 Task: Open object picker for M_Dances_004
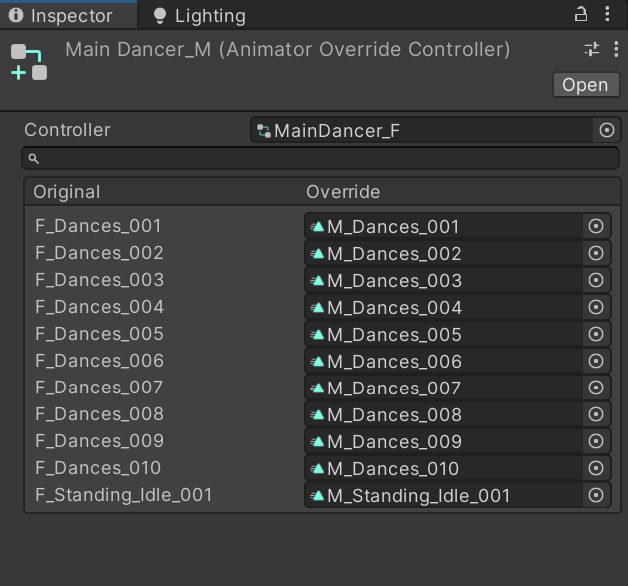(596, 307)
